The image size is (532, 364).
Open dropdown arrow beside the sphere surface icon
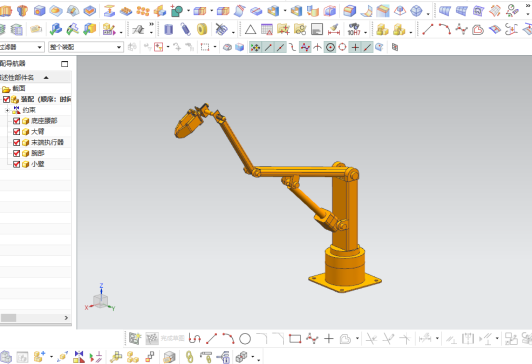click(x=428, y=14)
